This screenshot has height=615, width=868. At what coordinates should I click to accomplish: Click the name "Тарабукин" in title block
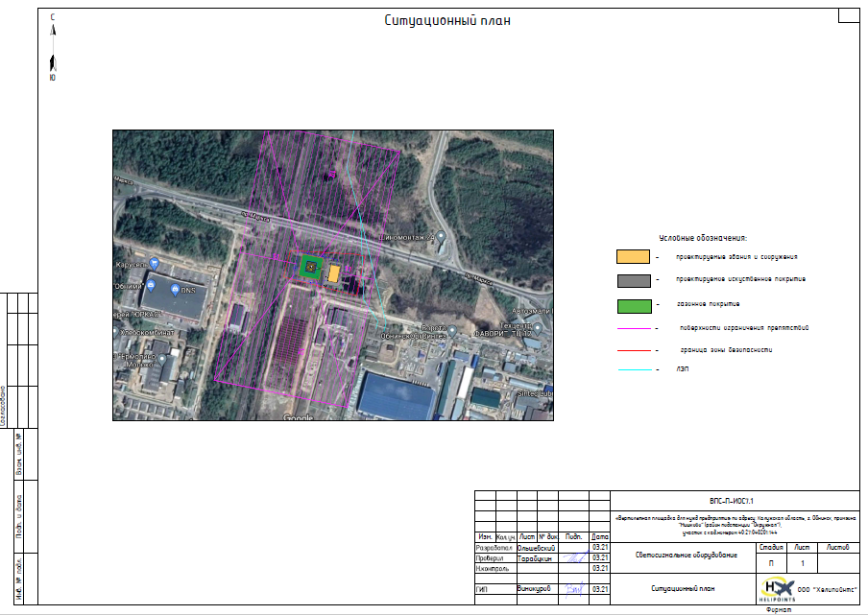(x=534, y=558)
